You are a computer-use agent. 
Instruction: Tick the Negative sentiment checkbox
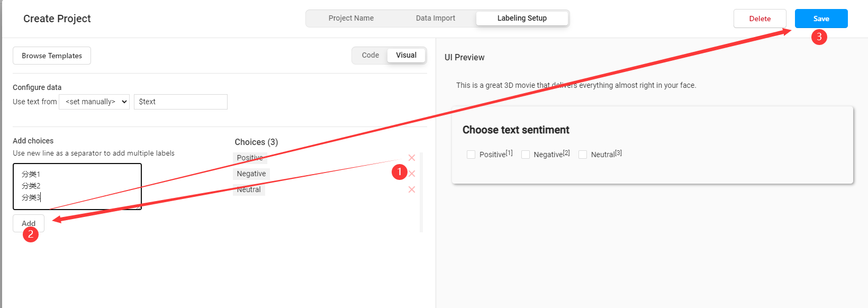click(526, 155)
